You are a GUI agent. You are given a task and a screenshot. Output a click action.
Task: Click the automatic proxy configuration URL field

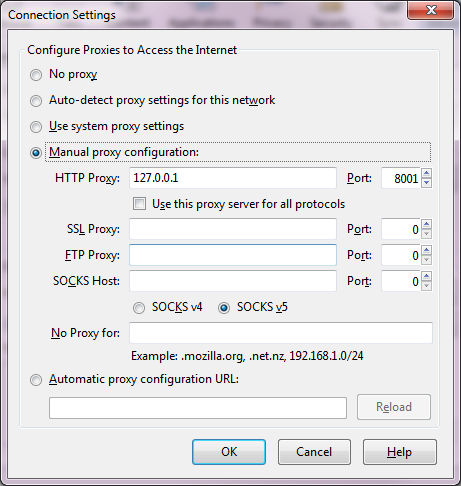[198, 408]
